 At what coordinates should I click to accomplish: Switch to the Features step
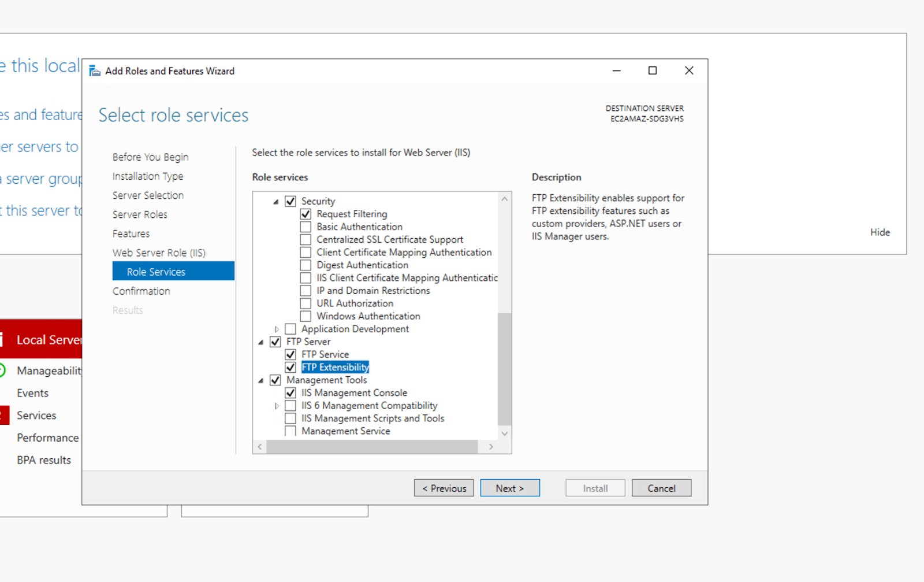[x=131, y=233]
